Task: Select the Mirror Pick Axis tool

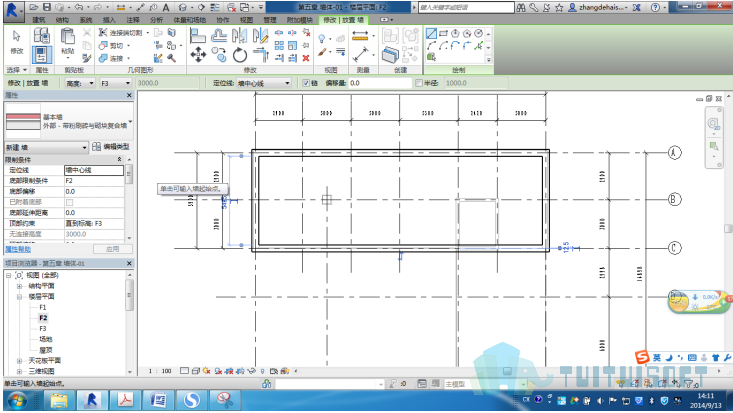Action: pyautogui.click(x=239, y=36)
